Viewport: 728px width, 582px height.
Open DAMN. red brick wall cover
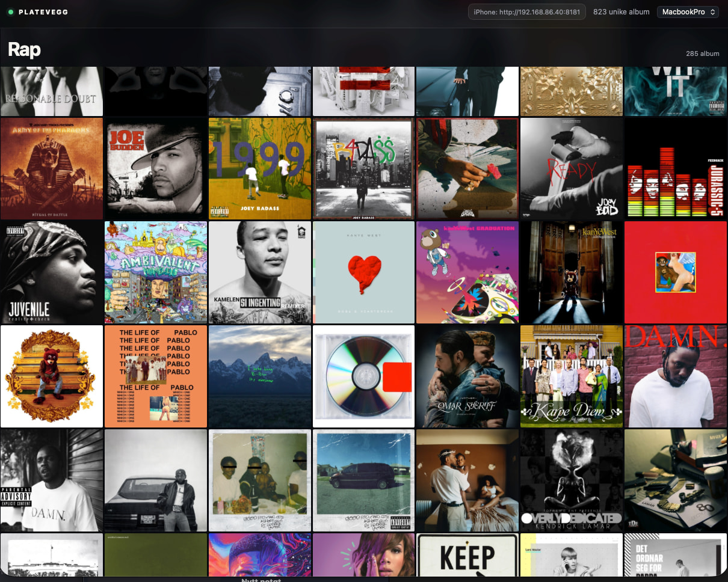pyautogui.click(x=676, y=376)
